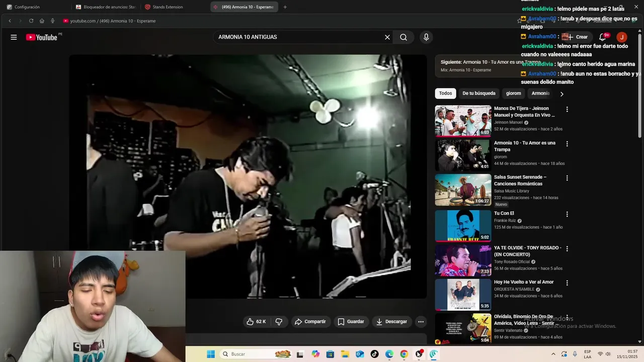Go to the YouTube home logo
This screenshot has height=362, width=644.
click(42, 37)
